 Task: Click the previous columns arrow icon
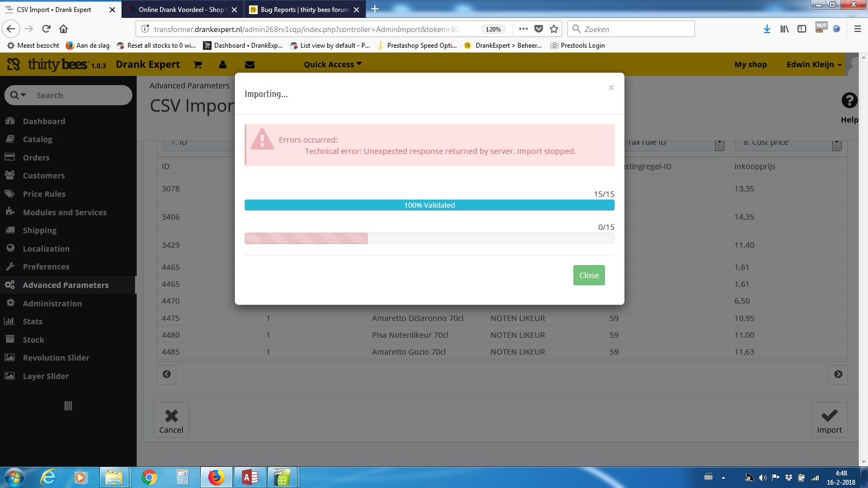pyautogui.click(x=167, y=374)
